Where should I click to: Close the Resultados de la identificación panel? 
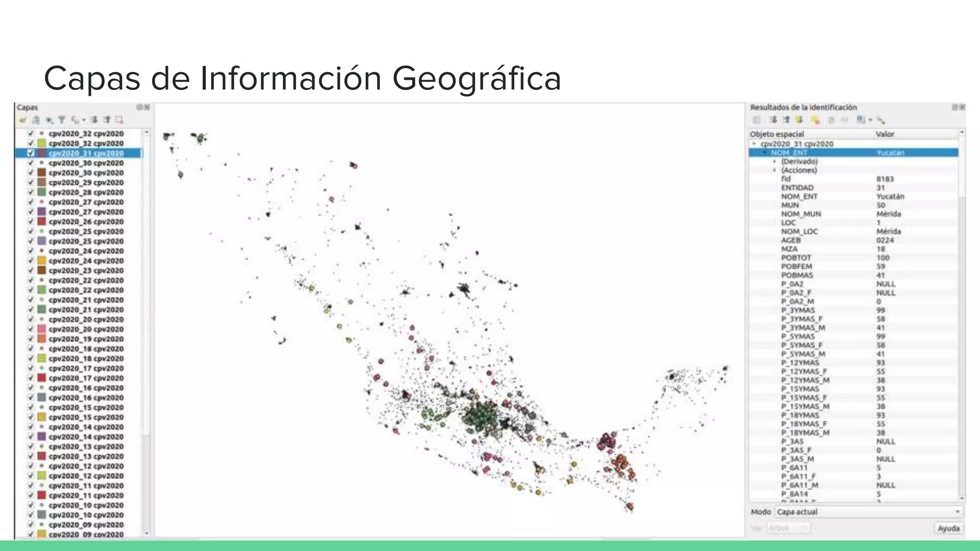[962, 107]
